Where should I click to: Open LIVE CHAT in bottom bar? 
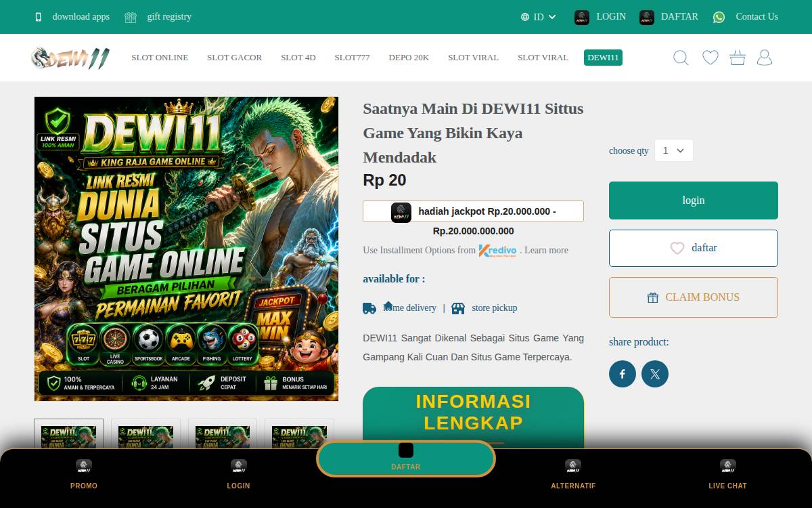727,474
